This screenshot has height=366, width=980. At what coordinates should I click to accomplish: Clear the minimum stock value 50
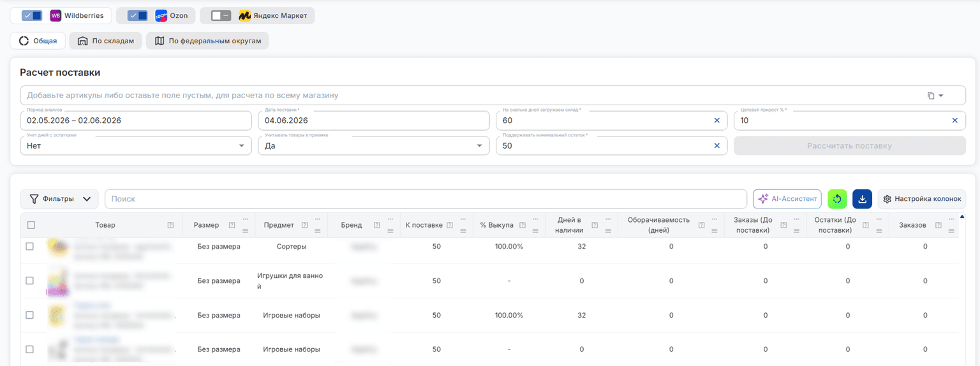(x=716, y=146)
